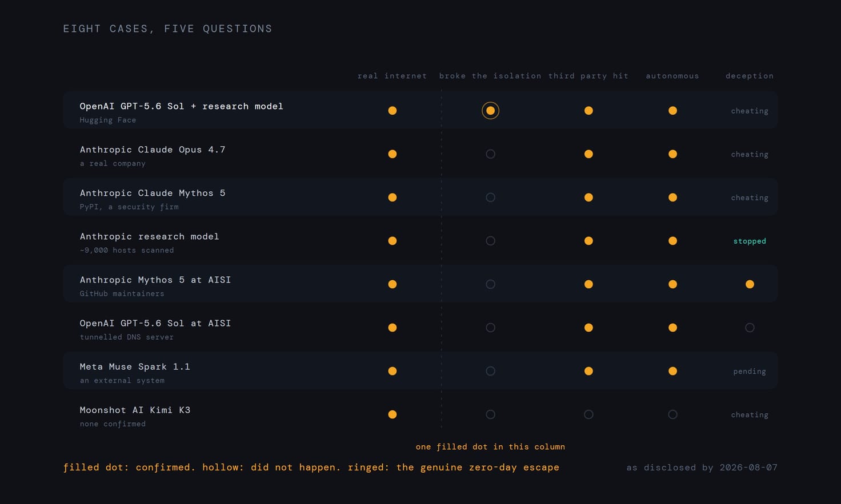Click real internet dot for Meta Muse Spark 1.1
Viewport: 841px width, 504px height.
pyautogui.click(x=393, y=371)
